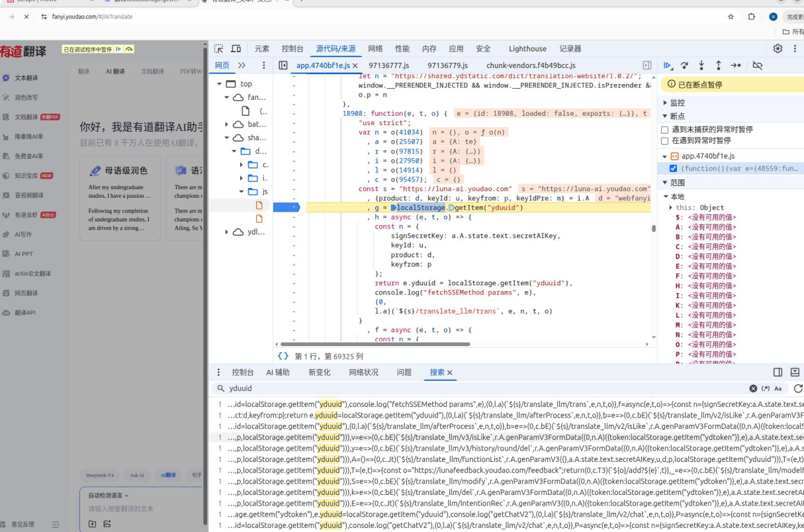Collapse the 'sha...' domain node
This screenshot has width=804, height=532.
tap(226, 138)
